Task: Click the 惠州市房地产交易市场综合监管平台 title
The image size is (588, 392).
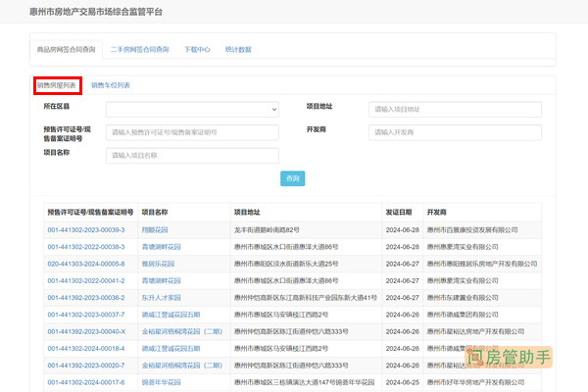Action: [96, 12]
